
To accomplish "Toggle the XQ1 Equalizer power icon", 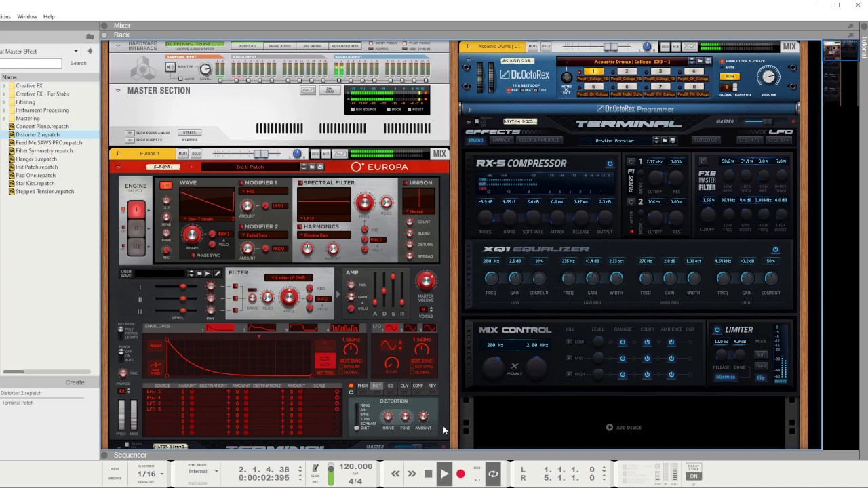I will 775,249.
